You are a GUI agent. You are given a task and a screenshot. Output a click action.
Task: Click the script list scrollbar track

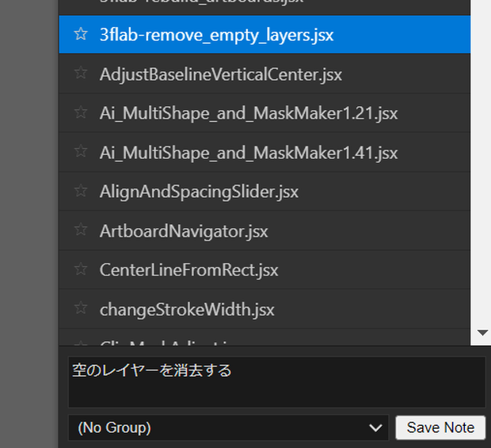pyautogui.click(x=481, y=163)
